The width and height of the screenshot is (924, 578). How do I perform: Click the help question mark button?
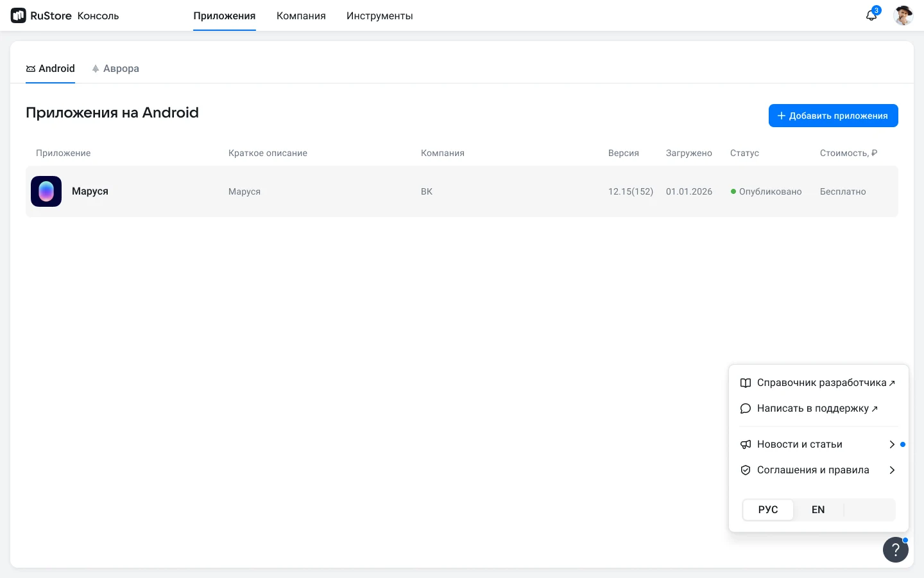[x=896, y=550]
